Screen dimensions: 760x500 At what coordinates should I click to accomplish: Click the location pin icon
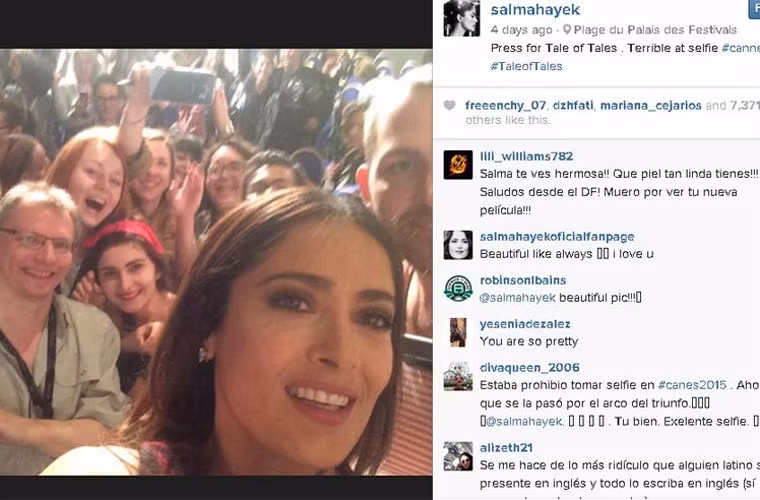567,30
